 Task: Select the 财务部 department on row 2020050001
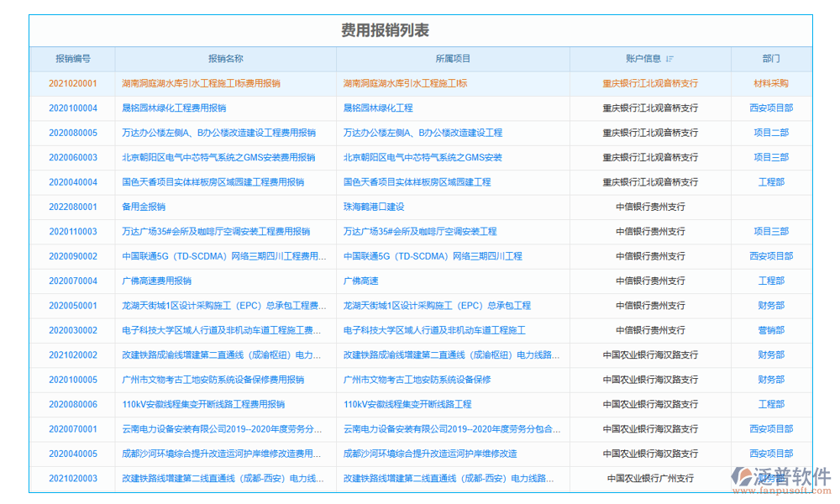point(772,306)
